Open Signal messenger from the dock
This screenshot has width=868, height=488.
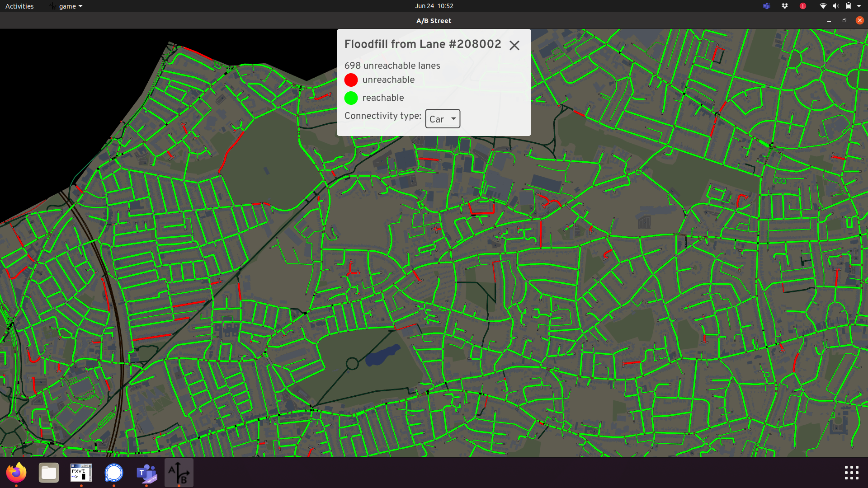pyautogui.click(x=114, y=473)
